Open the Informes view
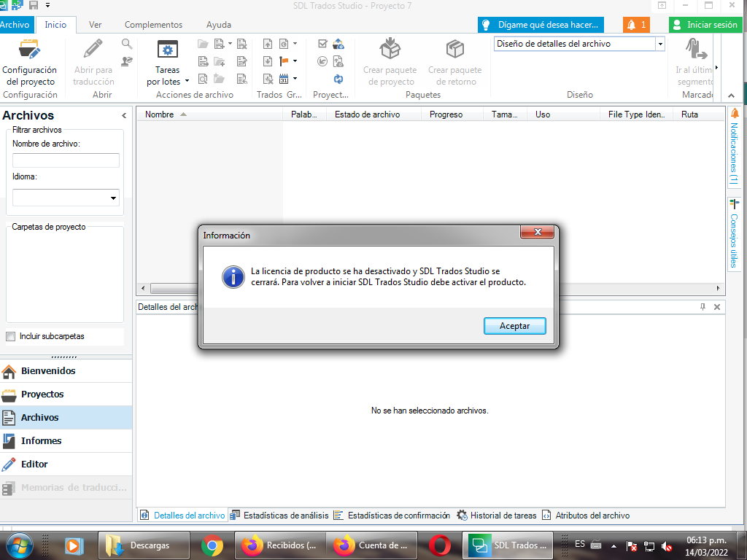This screenshot has width=747, height=560. [x=66, y=441]
